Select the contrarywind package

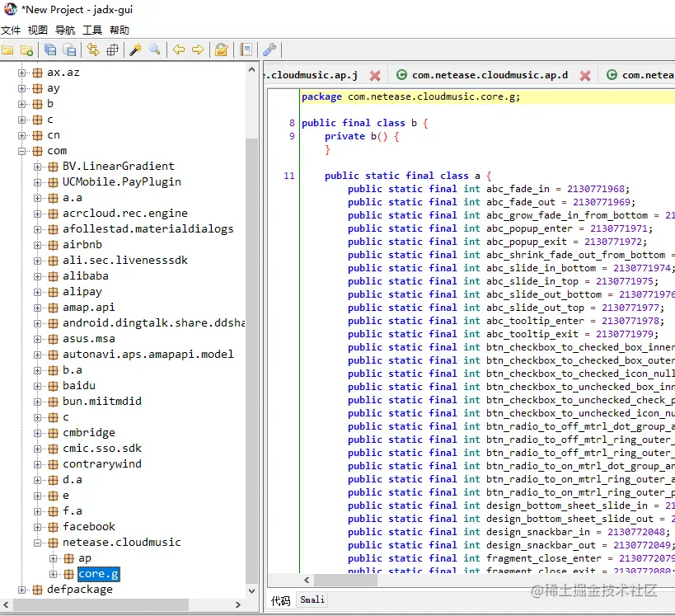[x=102, y=464]
